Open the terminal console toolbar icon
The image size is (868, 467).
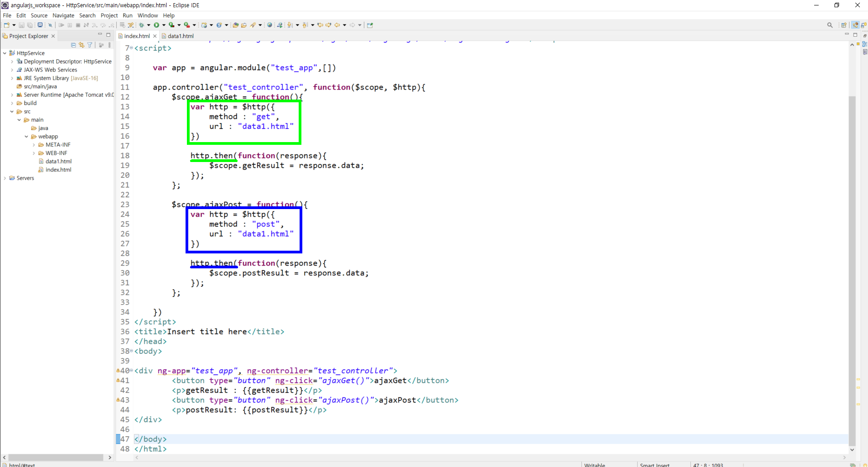point(40,25)
